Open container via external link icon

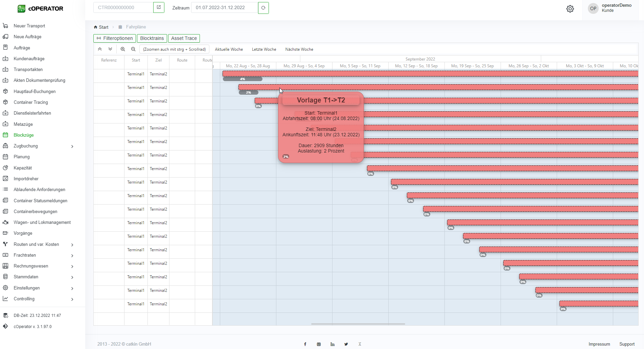click(159, 7)
